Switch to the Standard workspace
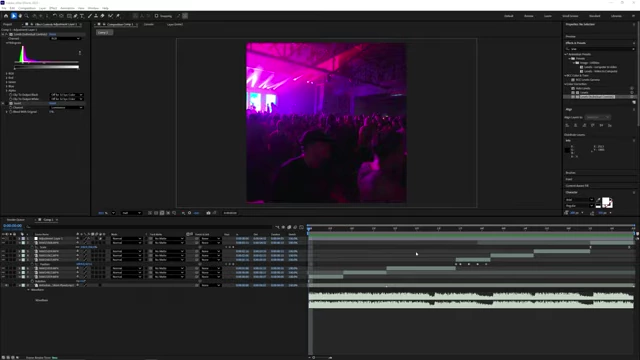Screen dimensions: 640x360 [x=594, y=16]
